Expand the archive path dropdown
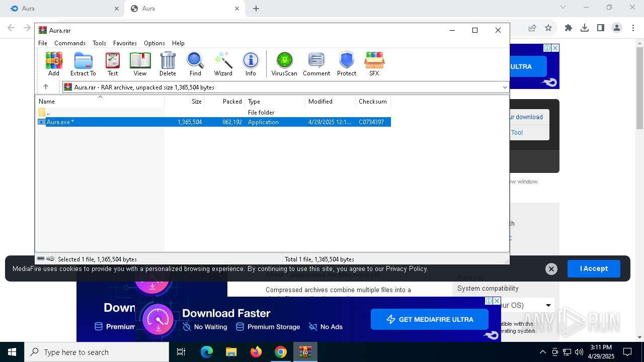The image size is (644, 362). click(505, 87)
